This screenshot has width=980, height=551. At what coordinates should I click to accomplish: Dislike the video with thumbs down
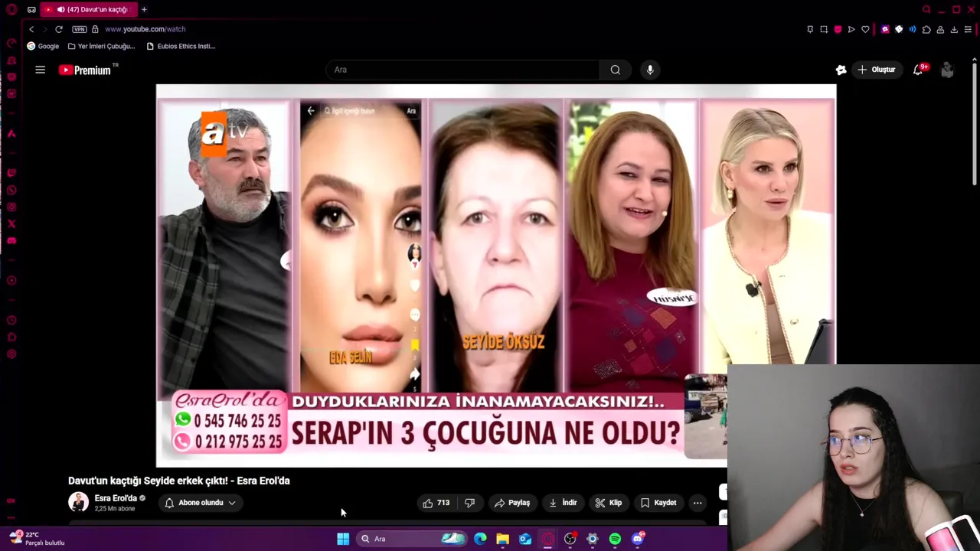(x=470, y=503)
